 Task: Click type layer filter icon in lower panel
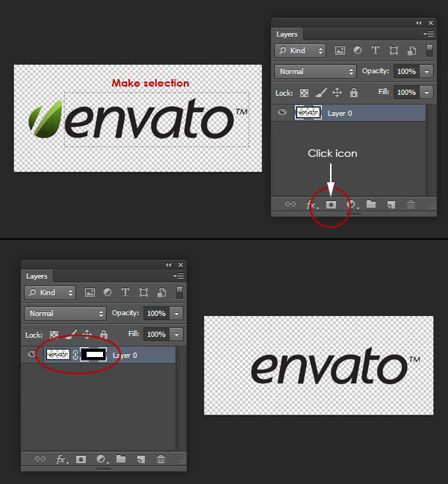(125, 292)
